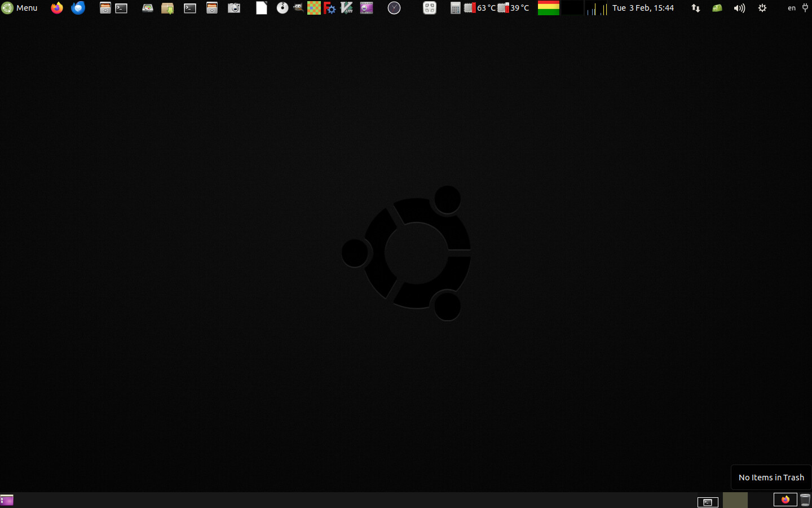Launch the Thunderbird mail client
The image size is (812, 508).
78,8
